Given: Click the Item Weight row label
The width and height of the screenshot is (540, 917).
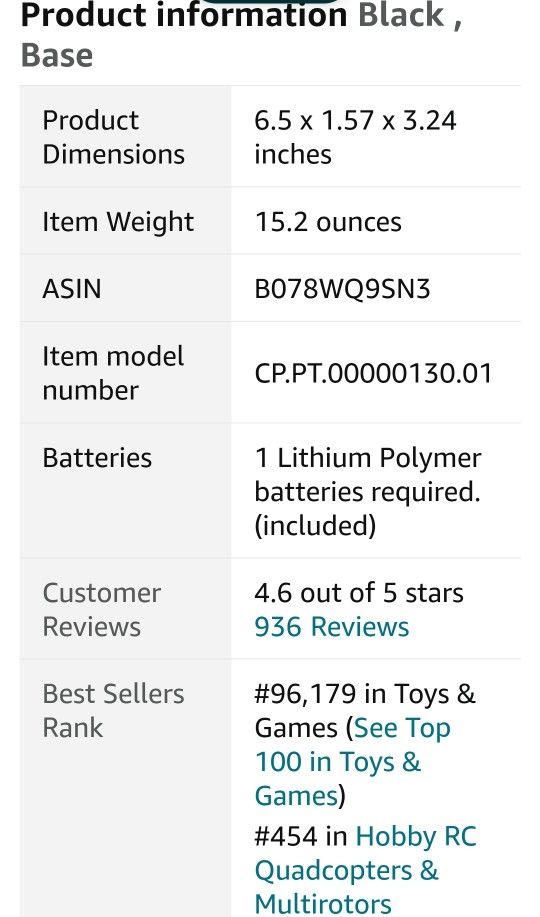Looking at the screenshot, I should point(118,222).
